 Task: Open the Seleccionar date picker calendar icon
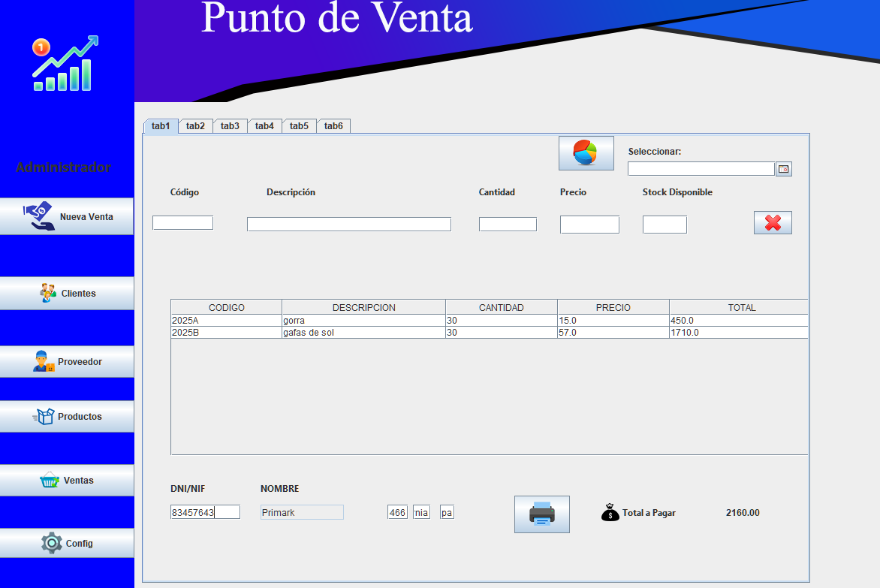[x=784, y=169]
